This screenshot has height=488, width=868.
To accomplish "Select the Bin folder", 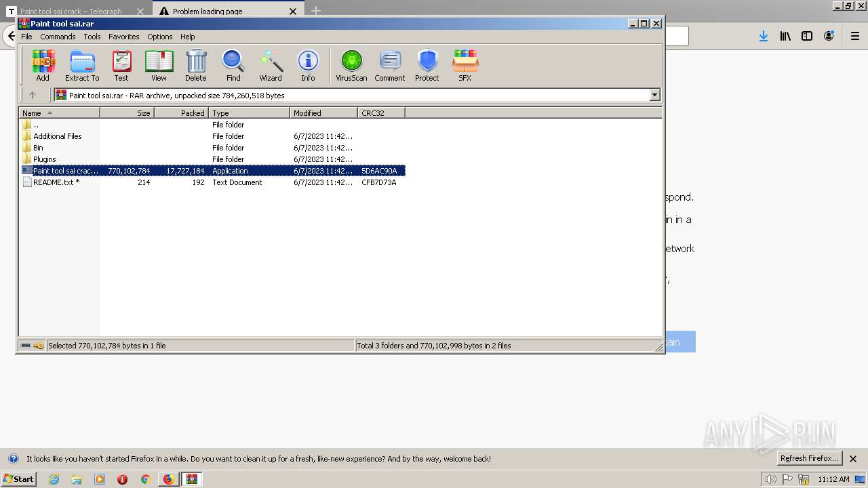I will pos(212,148).
